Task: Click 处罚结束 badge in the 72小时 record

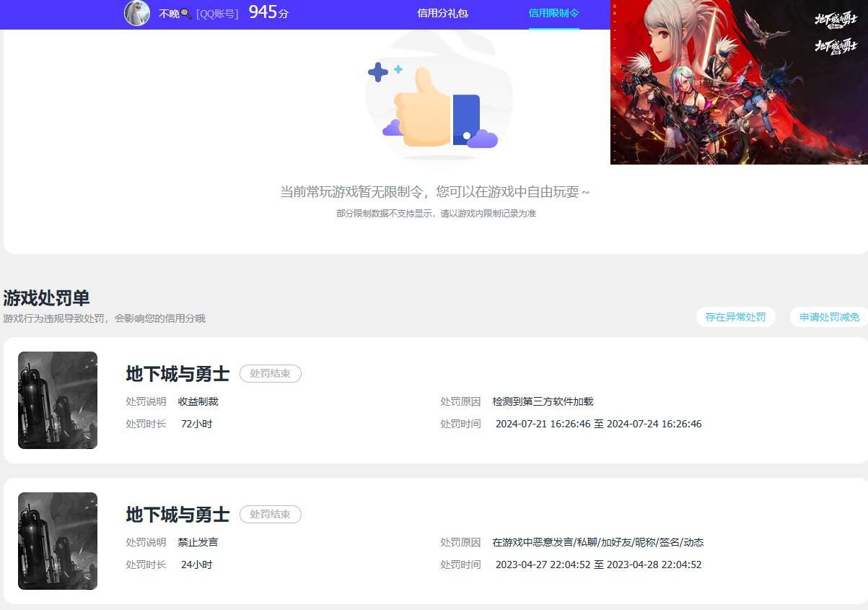Action: (271, 374)
